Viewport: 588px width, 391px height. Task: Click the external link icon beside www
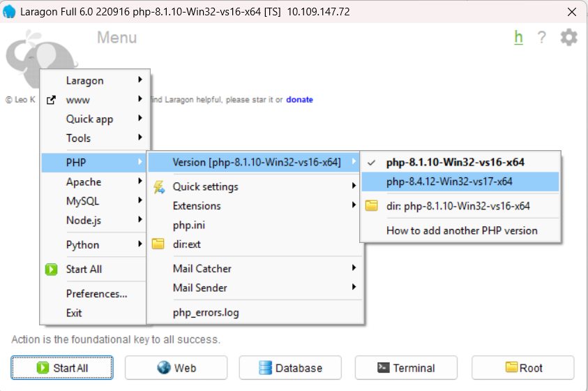[x=51, y=100]
